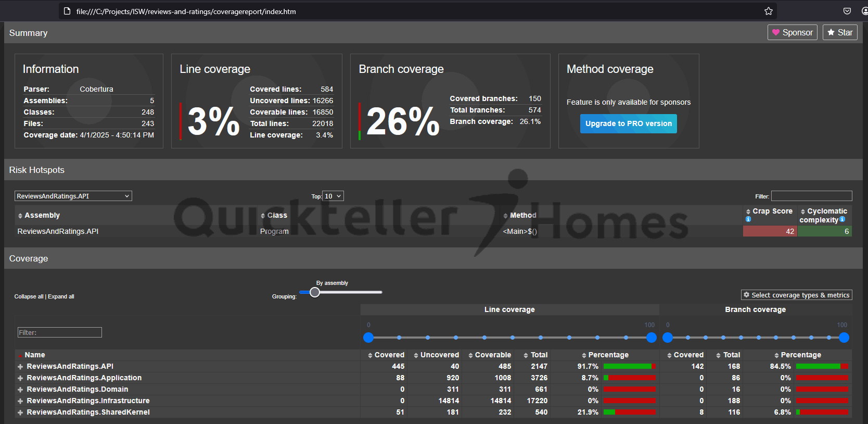Click Cyclomatic complexity info icon

pos(842,219)
